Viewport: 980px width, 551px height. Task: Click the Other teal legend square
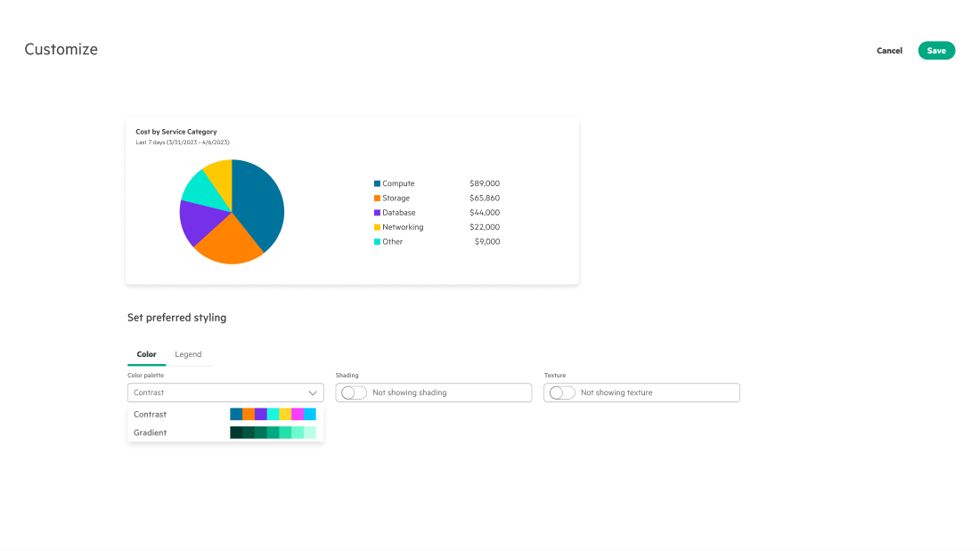377,242
